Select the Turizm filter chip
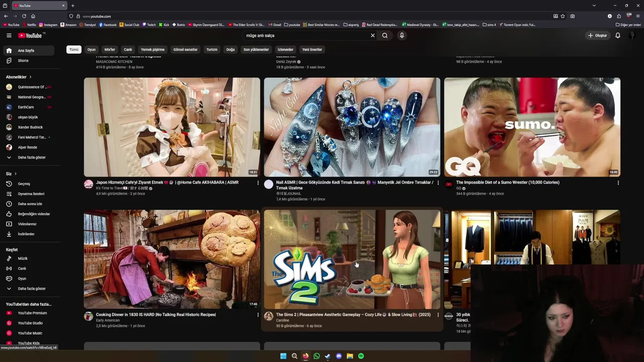The height and width of the screenshot is (362, 644). click(x=212, y=49)
